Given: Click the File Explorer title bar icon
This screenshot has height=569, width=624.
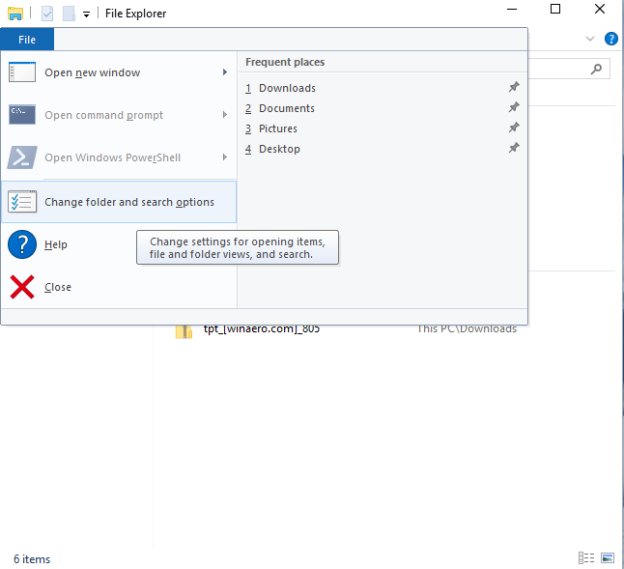Looking at the screenshot, I should 15,14.
